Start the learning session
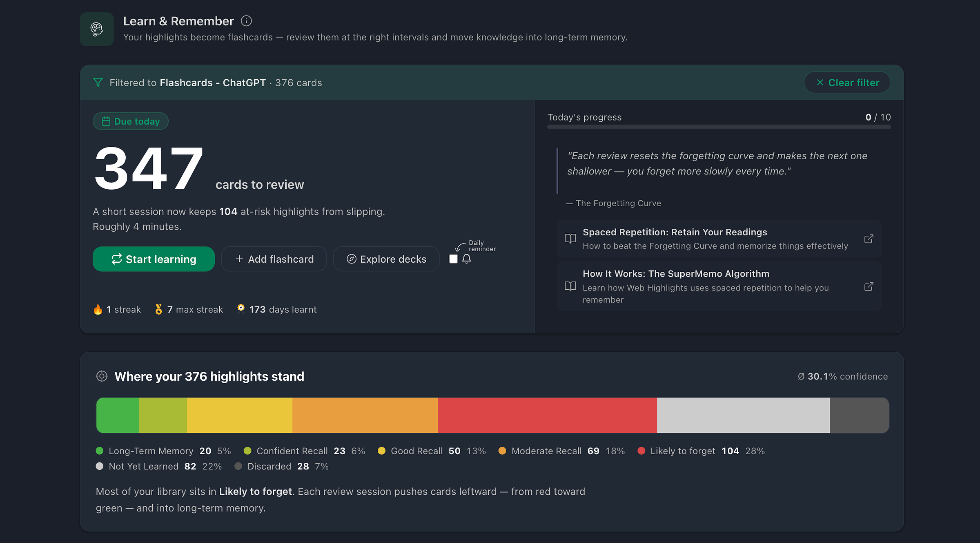Image resolution: width=980 pixels, height=543 pixels. pyautogui.click(x=154, y=259)
